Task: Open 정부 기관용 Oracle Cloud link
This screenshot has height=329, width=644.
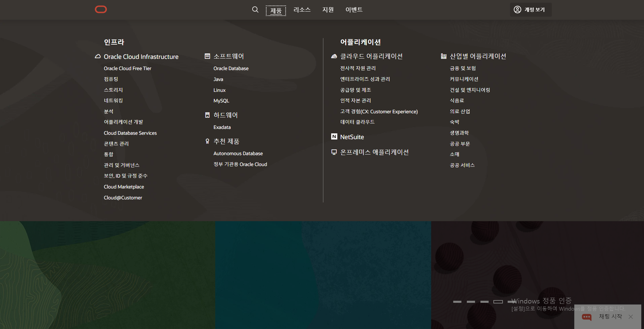Action: tap(240, 164)
